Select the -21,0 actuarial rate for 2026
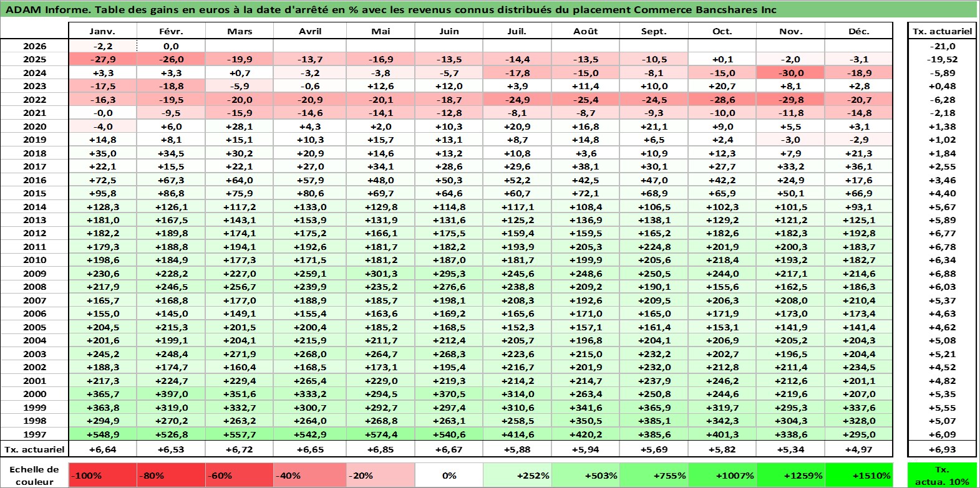Image resolution: width=980 pixels, height=488 pixels. pyautogui.click(x=942, y=46)
